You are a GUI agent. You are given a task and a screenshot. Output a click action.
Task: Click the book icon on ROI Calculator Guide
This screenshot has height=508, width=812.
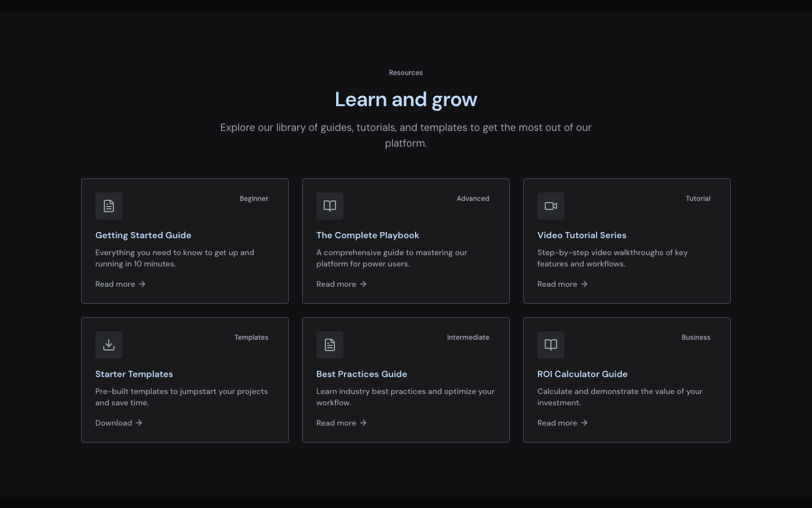tap(551, 345)
